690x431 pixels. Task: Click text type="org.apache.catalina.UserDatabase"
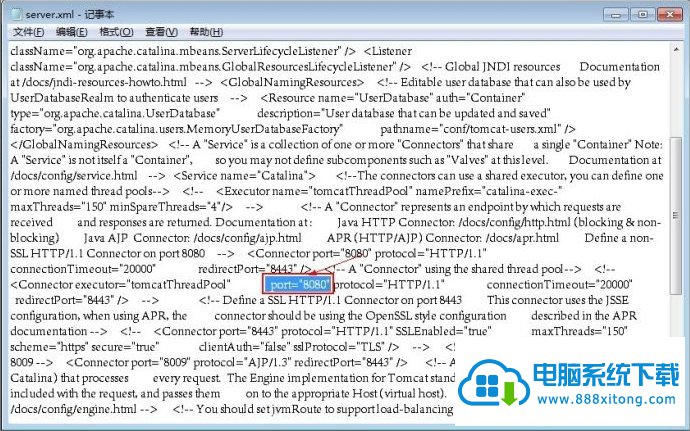(115, 114)
